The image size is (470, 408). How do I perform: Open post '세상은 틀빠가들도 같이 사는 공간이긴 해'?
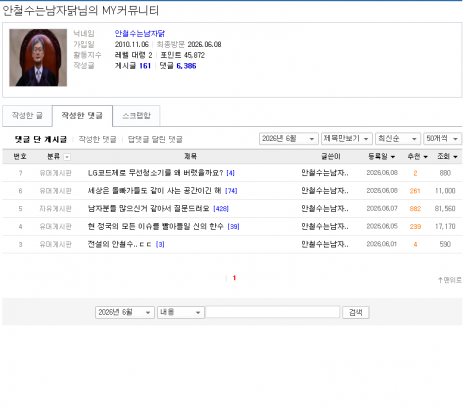(154, 191)
